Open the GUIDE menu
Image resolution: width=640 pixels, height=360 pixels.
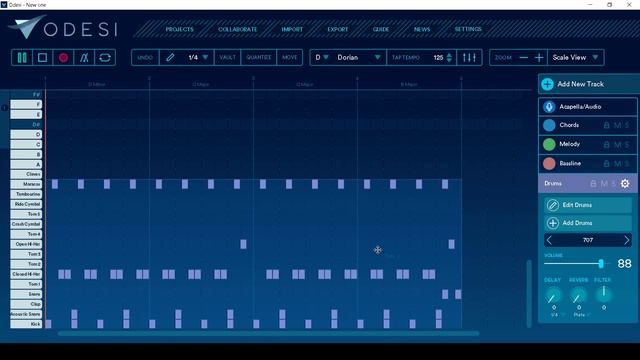(381, 29)
